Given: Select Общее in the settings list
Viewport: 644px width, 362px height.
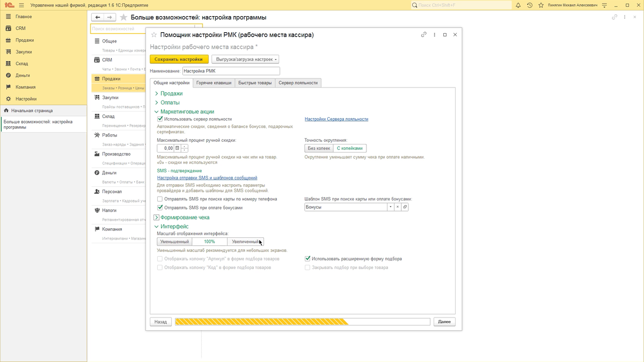Looking at the screenshot, I should click(x=109, y=41).
